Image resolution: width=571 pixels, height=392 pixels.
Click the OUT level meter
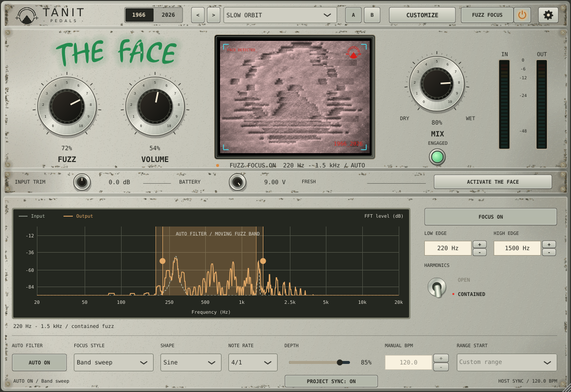tap(541, 104)
